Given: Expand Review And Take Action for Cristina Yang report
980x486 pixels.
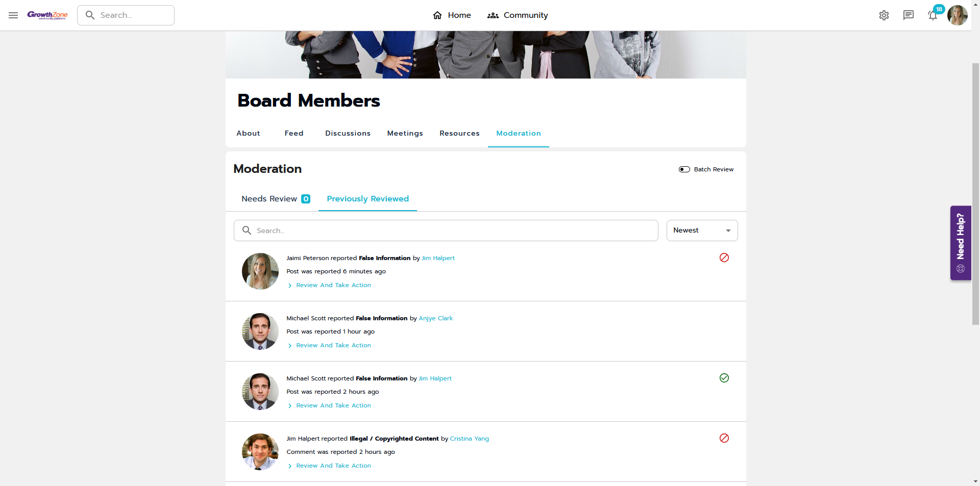Looking at the screenshot, I should [x=333, y=466].
